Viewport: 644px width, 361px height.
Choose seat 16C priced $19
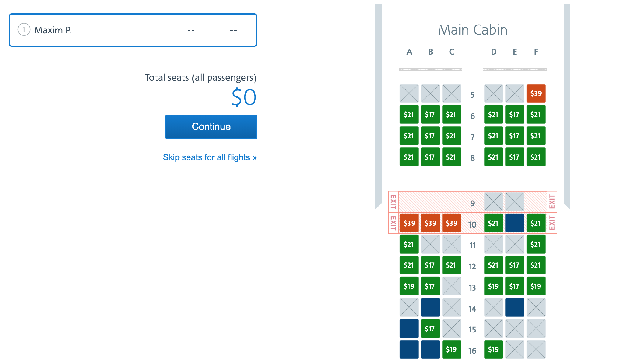coord(451,349)
